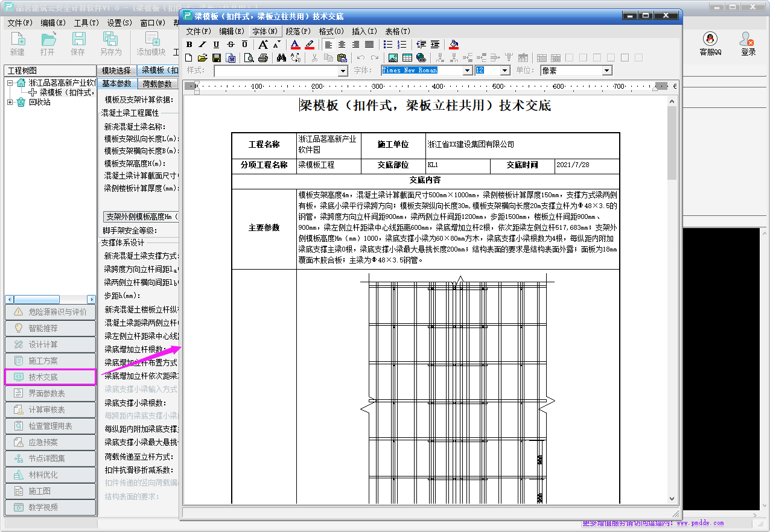Open the 字体(N) menu

[x=265, y=31]
